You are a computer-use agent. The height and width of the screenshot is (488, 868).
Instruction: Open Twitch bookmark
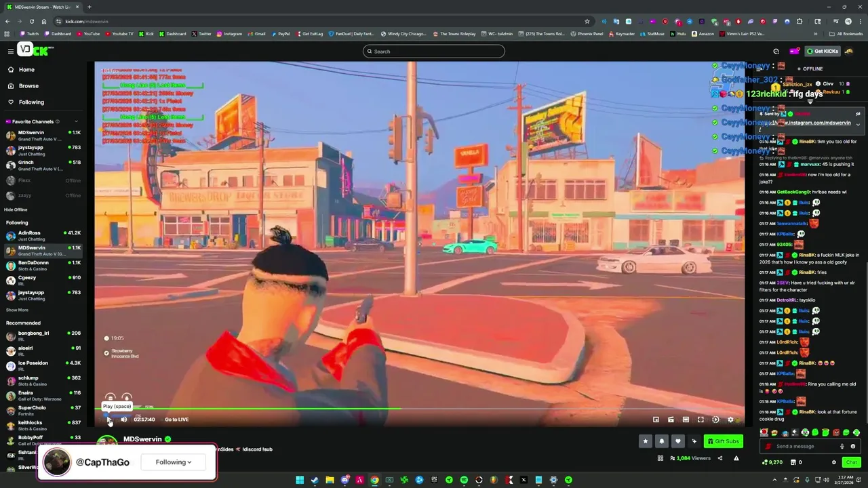pyautogui.click(x=28, y=33)
